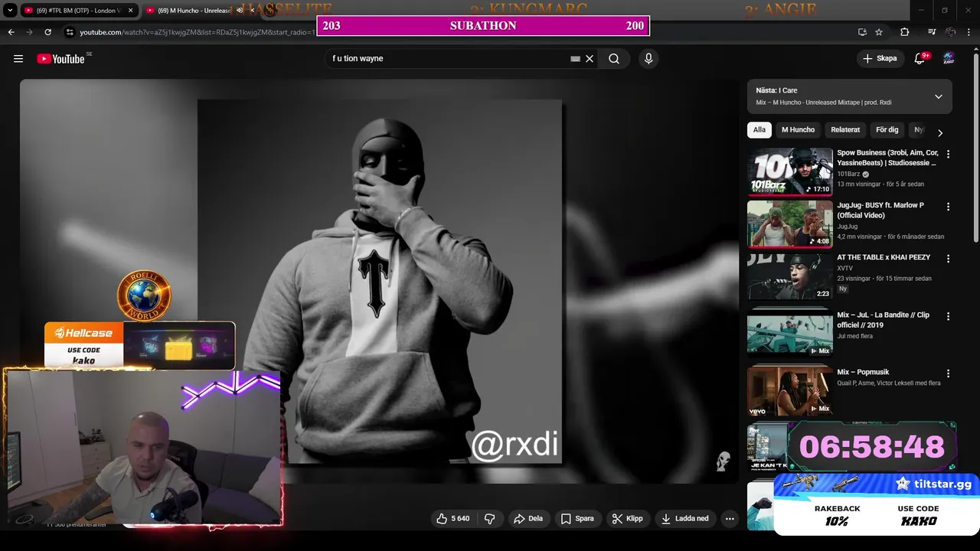This screenshot has width=980, height=551.
Task: Open options menu for Mix – Popmusik
Action: 948,373
